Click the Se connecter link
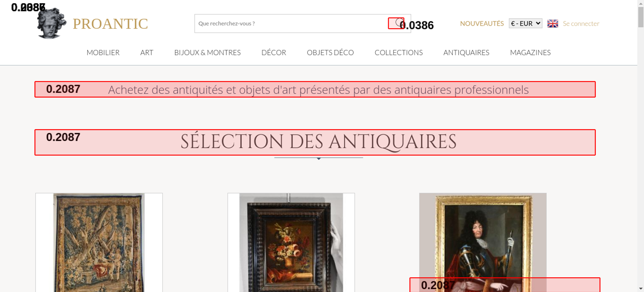Image resolution: width=644 pixels, height=292 pixels. click(x=581, y=23)
